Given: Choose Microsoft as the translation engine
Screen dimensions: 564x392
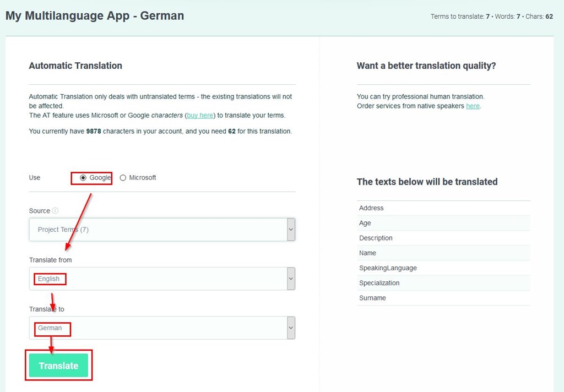Looking at the screenshot, I should 123,178.
